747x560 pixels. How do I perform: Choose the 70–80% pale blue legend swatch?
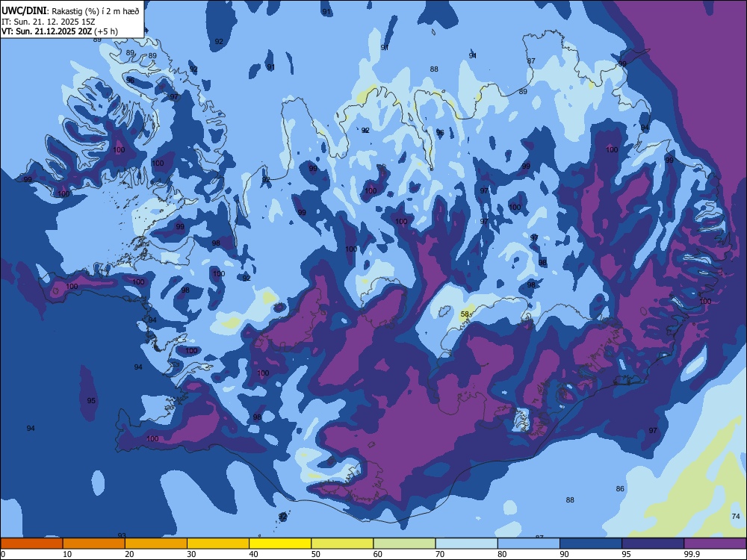click(467, 544)
